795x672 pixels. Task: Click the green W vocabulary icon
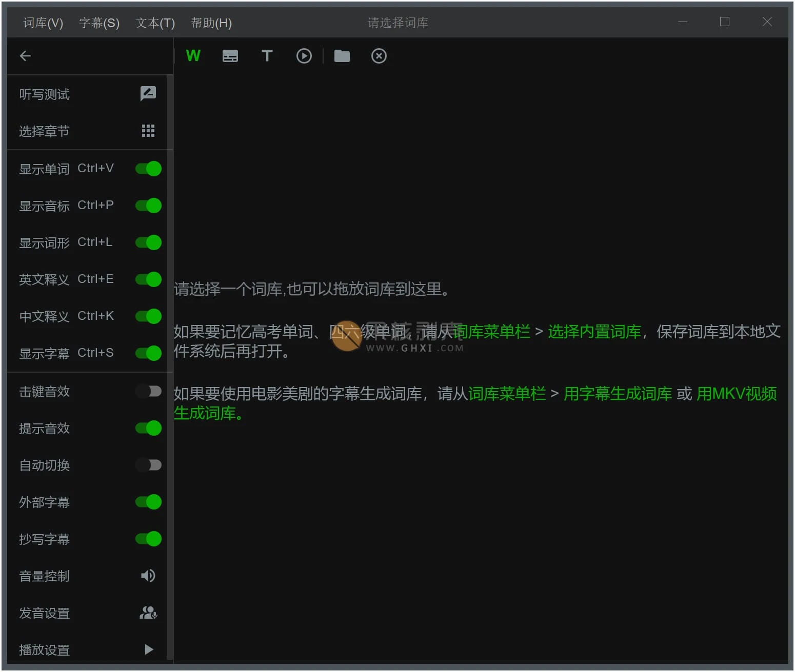point(193,56)
